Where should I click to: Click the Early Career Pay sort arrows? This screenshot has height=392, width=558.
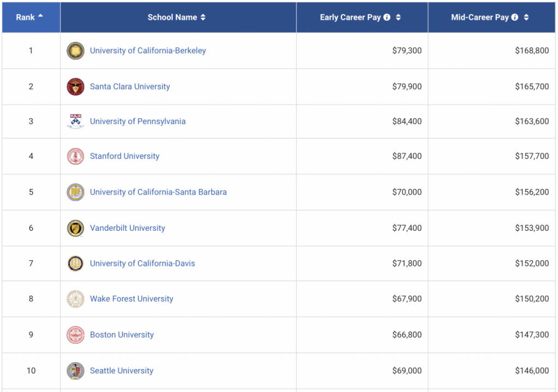point(398,17)
